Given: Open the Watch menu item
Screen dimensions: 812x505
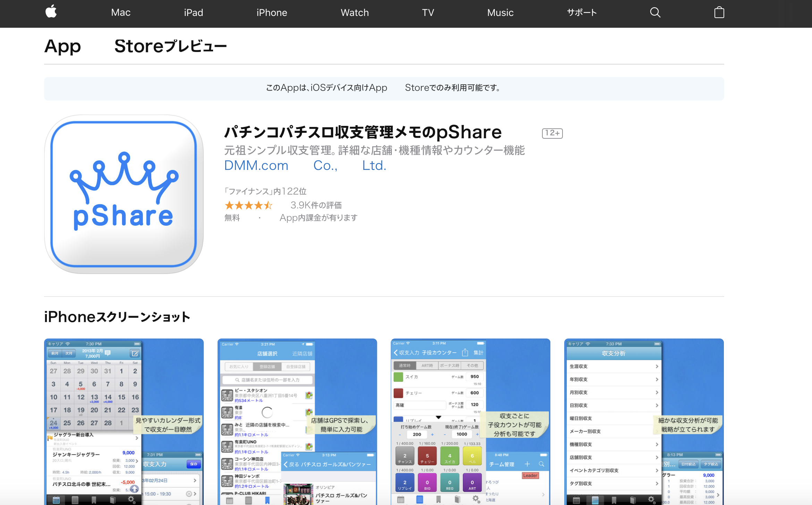Looking at the screenshot, I should pos(355,13).
